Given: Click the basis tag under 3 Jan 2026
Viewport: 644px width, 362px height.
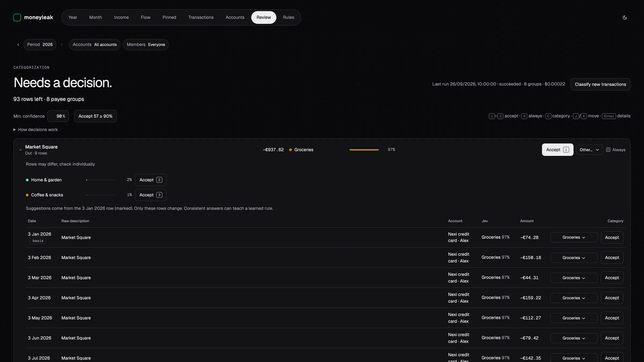Looking at the screenshot, I should tap(38, 241).
